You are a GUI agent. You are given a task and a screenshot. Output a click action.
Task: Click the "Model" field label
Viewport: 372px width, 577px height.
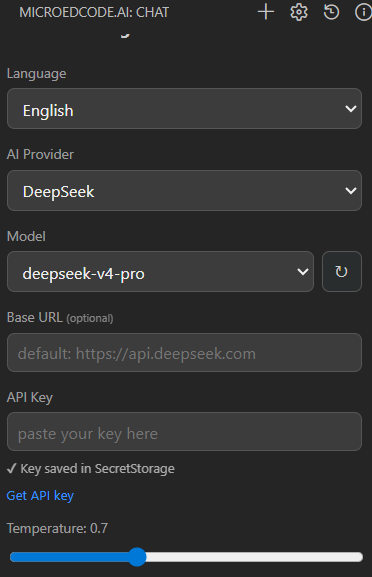click(26, 236)
